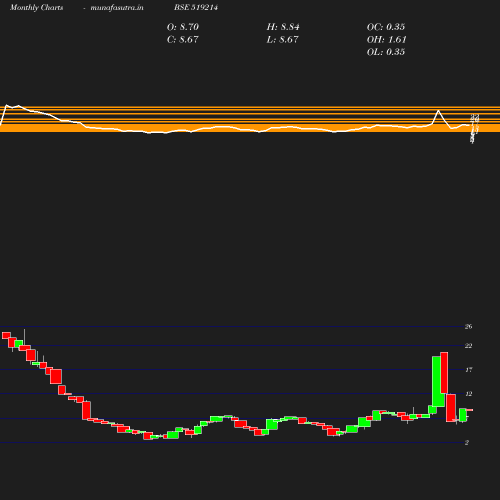
Task: Click the 'BSE 519214' symbol label
Action: 196,7
